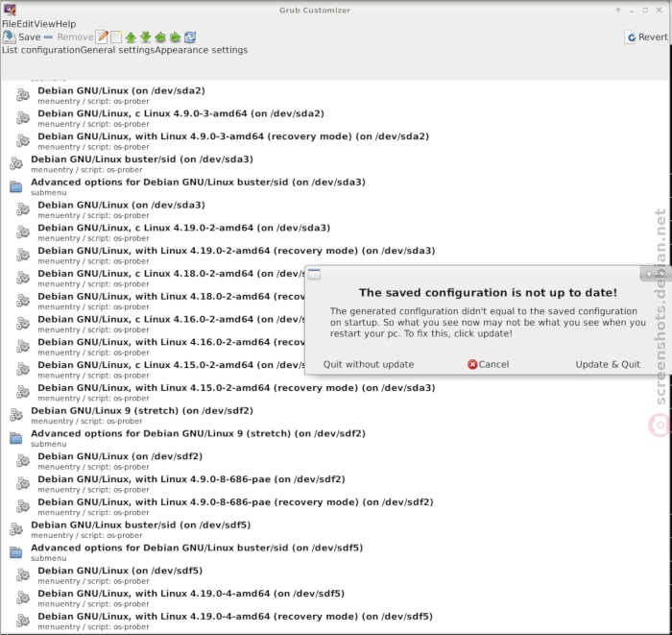The width and height of the screenshot is (672, 635).
Task: Click gear icon of c Linux 4.18.0-2-amd64 entry
Action: pyautogui.click(x=23, y=278)
